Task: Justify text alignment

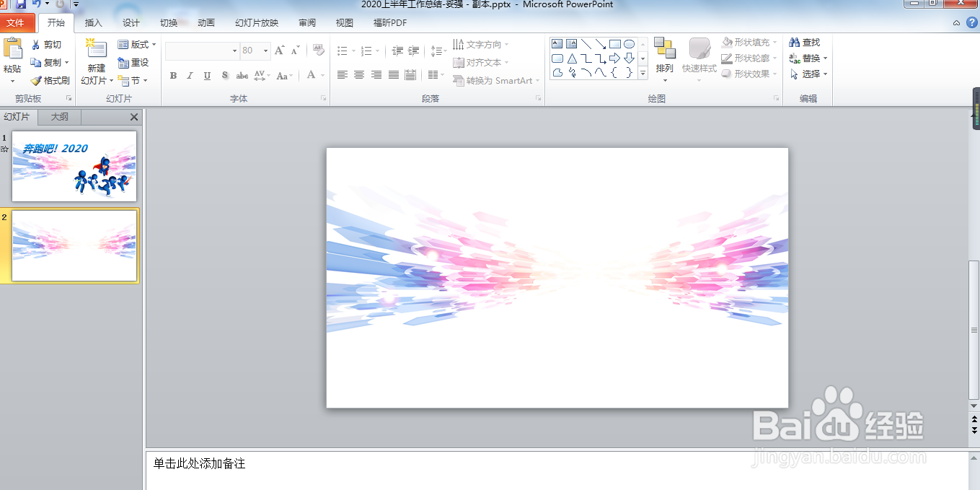Action: [x=394, y=75]
